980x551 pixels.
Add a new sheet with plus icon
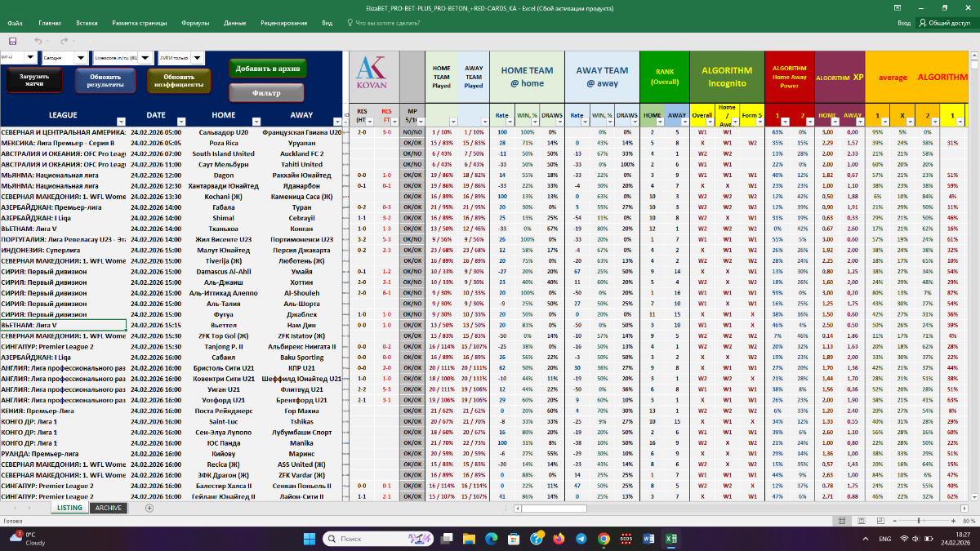click(149, 508)
